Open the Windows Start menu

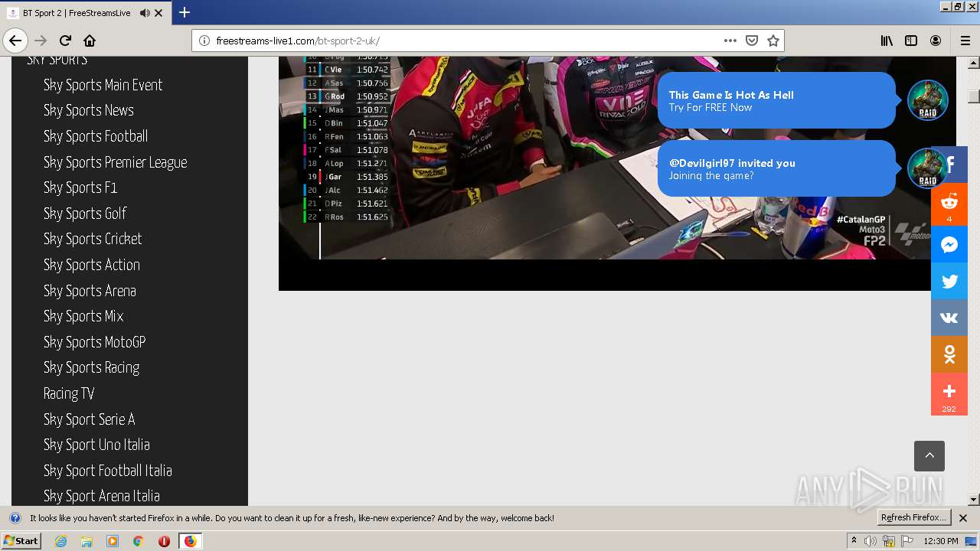click(21, 541)
